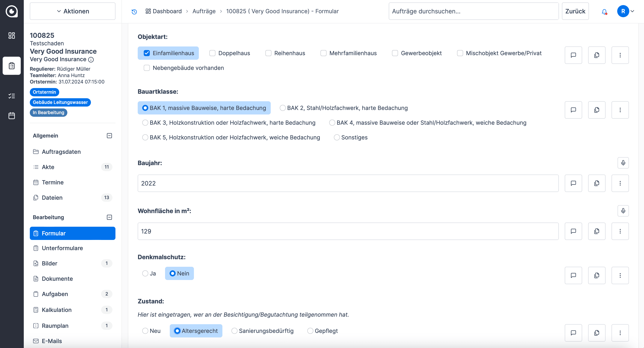Collapse the Allgemein section
The height and width of the screenshot is (348, 644).
click(x=109, y=136)
